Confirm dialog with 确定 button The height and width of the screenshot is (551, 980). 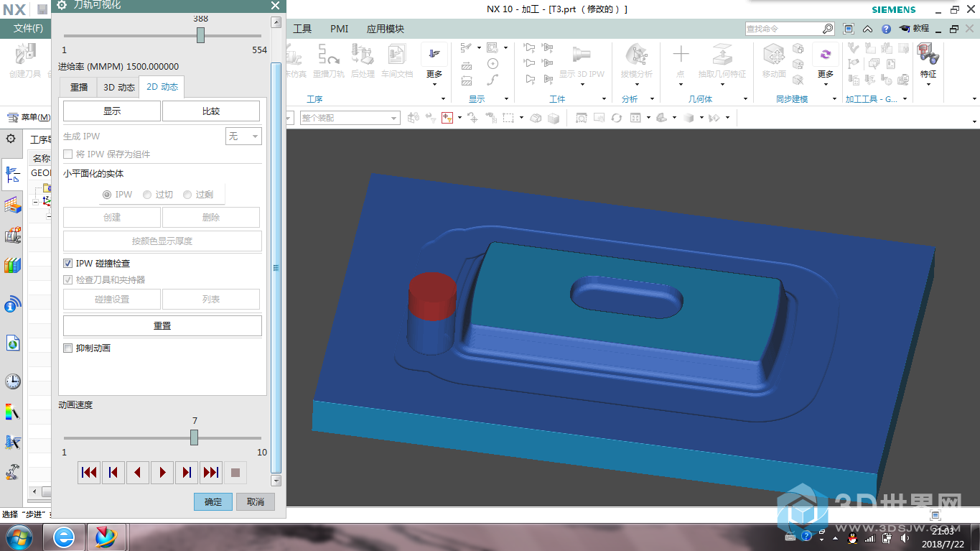(213, 501)
